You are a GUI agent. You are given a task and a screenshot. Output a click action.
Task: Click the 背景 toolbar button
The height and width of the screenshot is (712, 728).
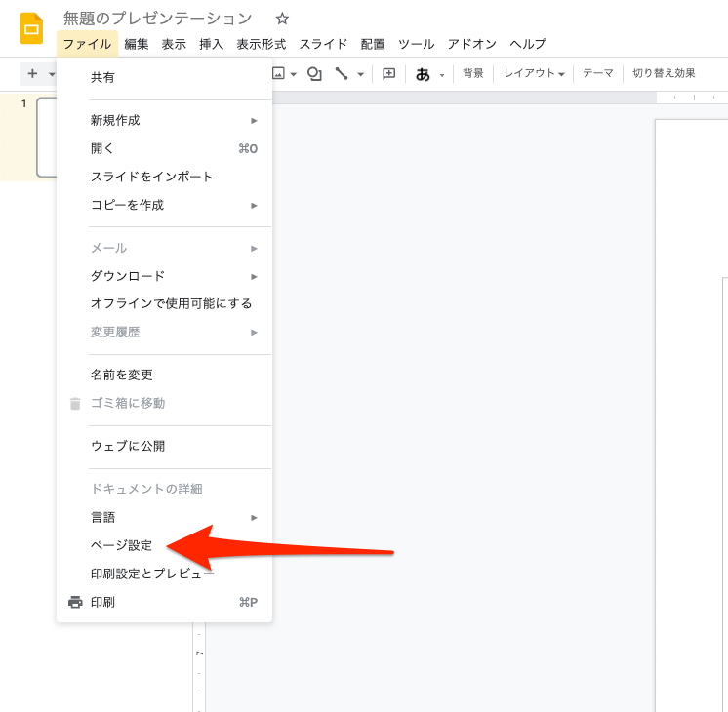point(473,73)
